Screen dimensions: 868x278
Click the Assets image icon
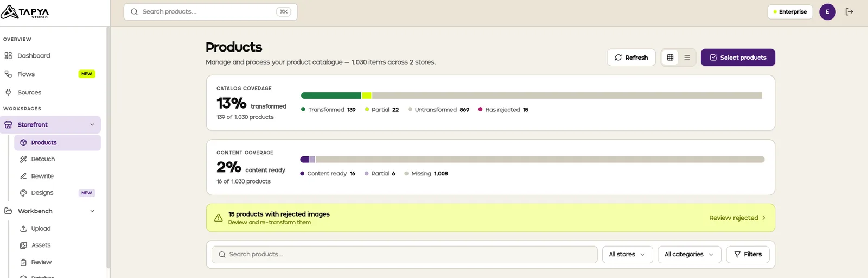pos(23,245)
